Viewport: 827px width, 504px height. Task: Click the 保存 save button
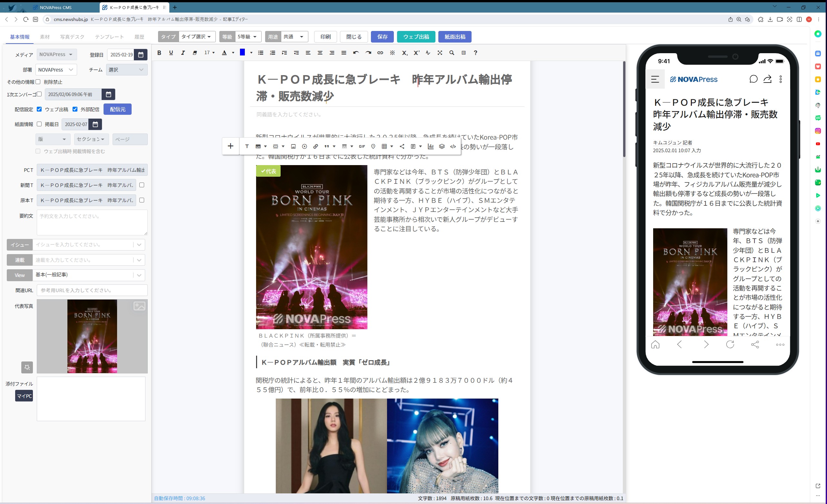pyautogui.click(x=382, y=36)
